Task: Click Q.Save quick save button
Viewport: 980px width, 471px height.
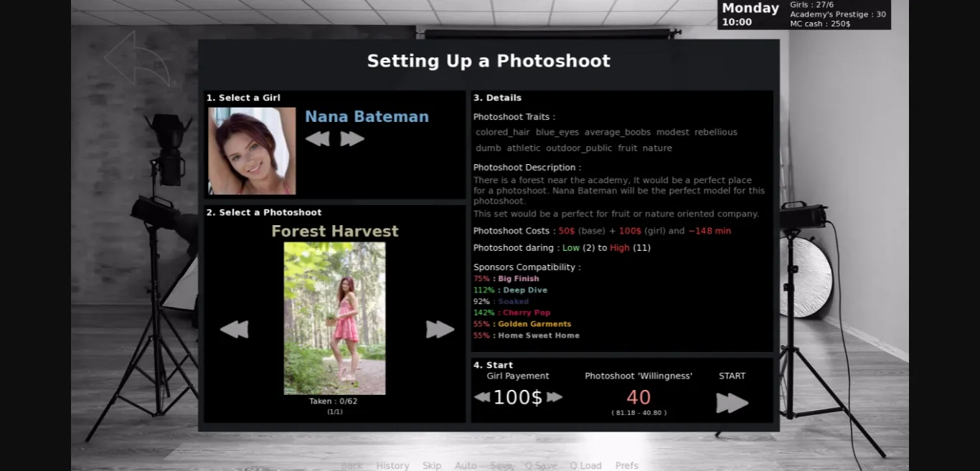Action: click(541, 465)
